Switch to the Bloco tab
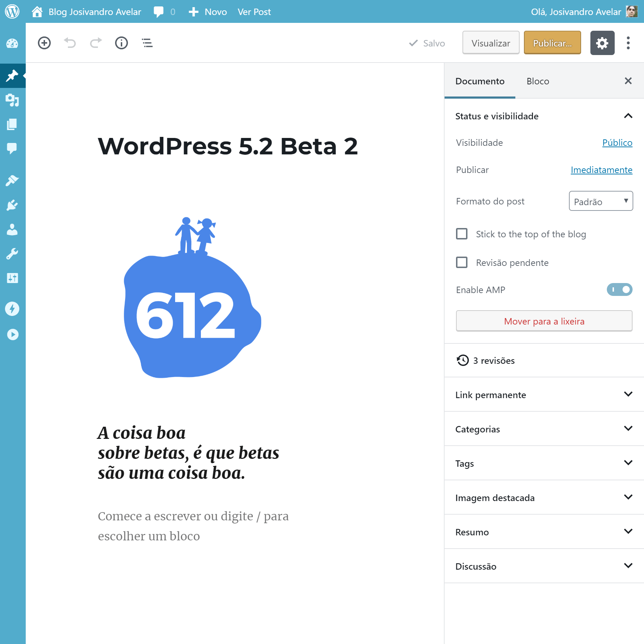Image resolution: width=644 pixels, height=644 pixels. pyautogui.click(x=538, y=81)
